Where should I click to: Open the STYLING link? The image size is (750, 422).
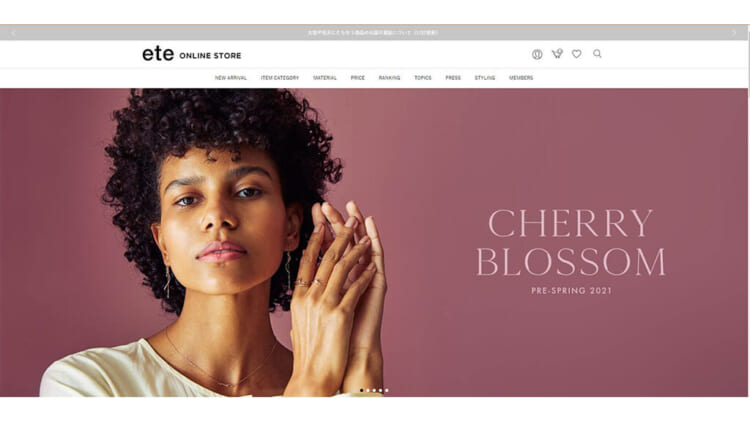point(485,78)
